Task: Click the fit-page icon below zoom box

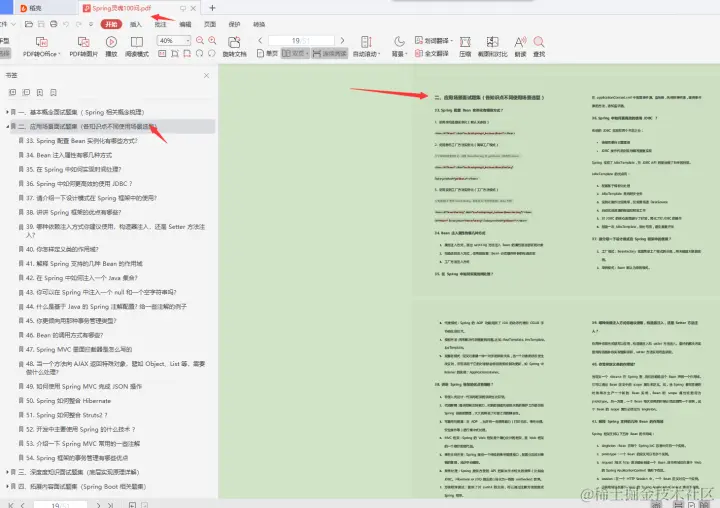Action: pyautogui.click(x=174, y=54)
